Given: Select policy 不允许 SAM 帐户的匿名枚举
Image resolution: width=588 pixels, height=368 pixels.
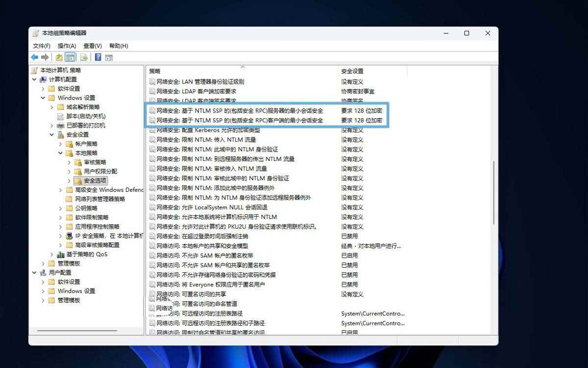Looking at the screenshot, I should click(x=205, y=256).
